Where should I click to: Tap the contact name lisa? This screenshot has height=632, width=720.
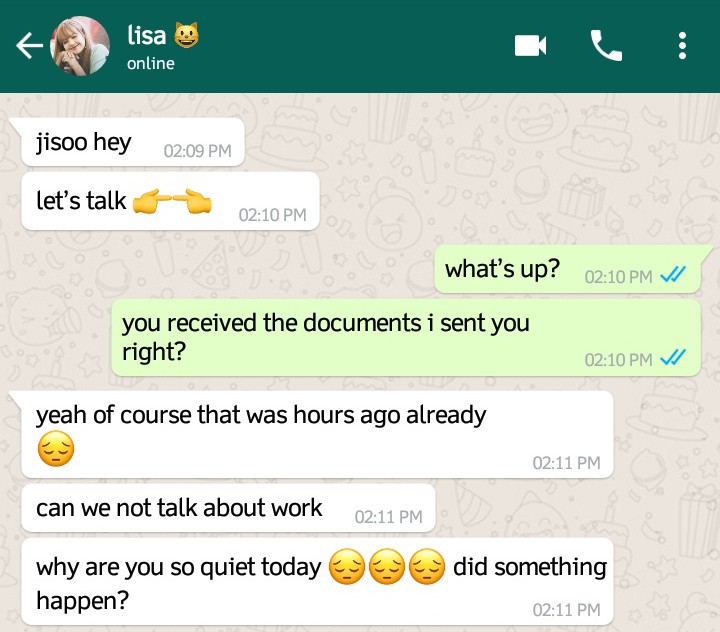146,35
